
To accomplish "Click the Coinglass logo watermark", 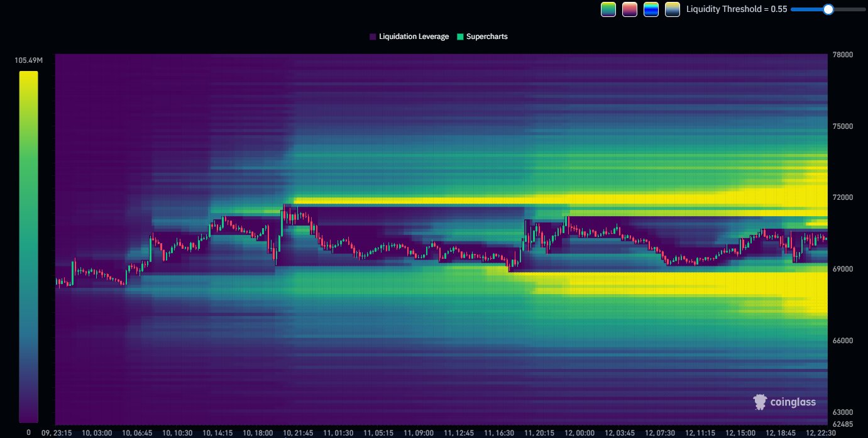I will [x=784, y=402].
